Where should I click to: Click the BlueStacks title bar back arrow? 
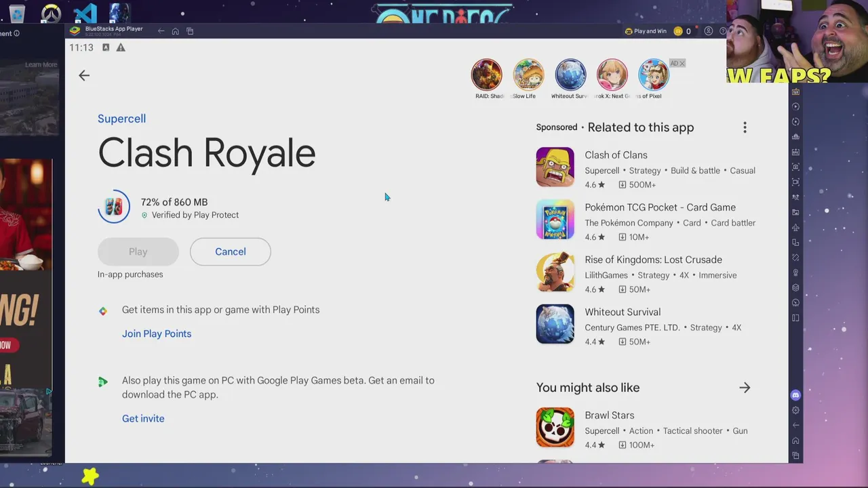pos(161,31)
